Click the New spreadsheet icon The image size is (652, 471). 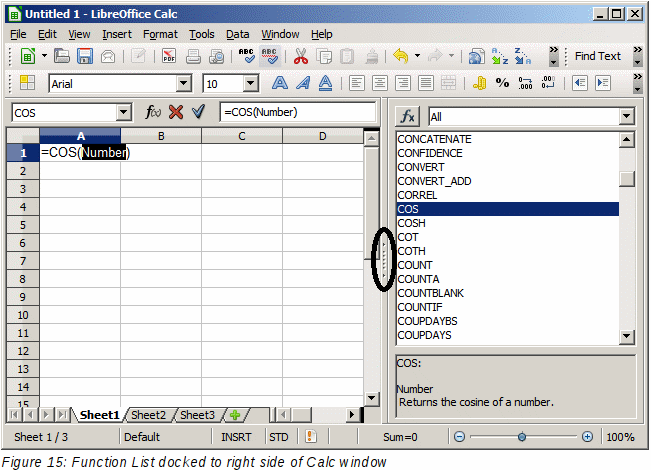pos(28,56)
